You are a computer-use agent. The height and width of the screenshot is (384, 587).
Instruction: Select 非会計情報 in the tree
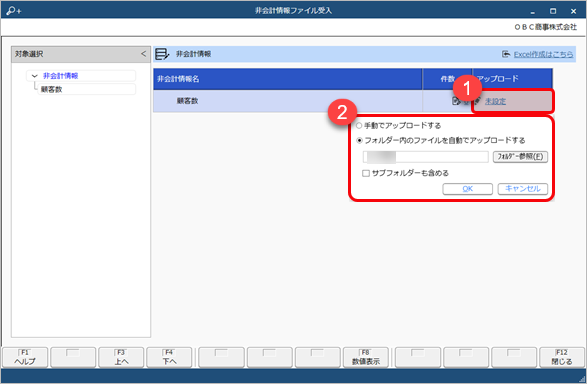61,76
